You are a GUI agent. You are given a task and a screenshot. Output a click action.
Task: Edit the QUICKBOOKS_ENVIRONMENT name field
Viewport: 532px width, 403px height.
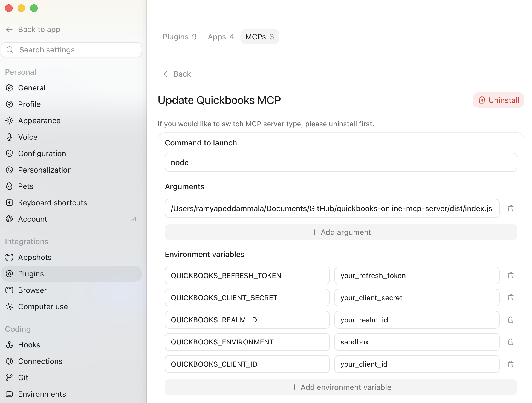[247, 342]
